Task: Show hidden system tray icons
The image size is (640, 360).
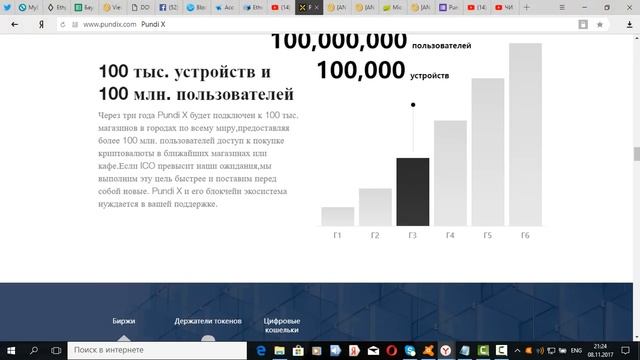Action: pyautogui.click(x=517, y=350)
